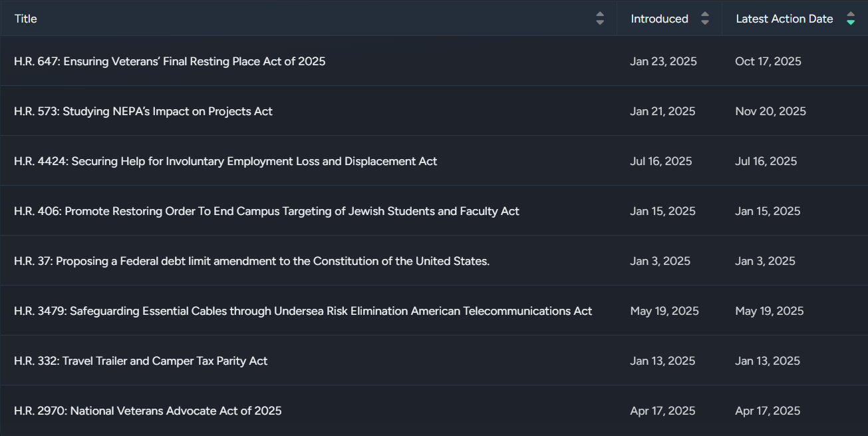
Task: Click the Oct 17, 2025 latest action date
Action: [x=768, y=61]
